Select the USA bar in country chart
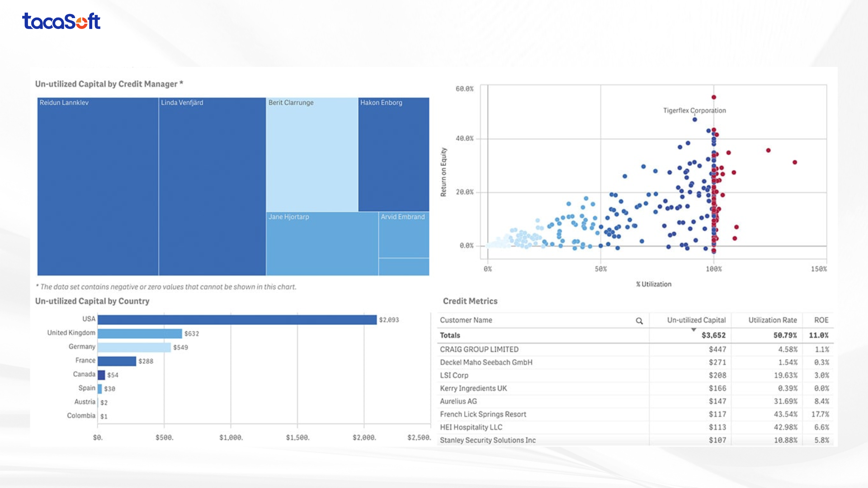The width and height of the screenshot is (868, 488). (x=237, y=320)
